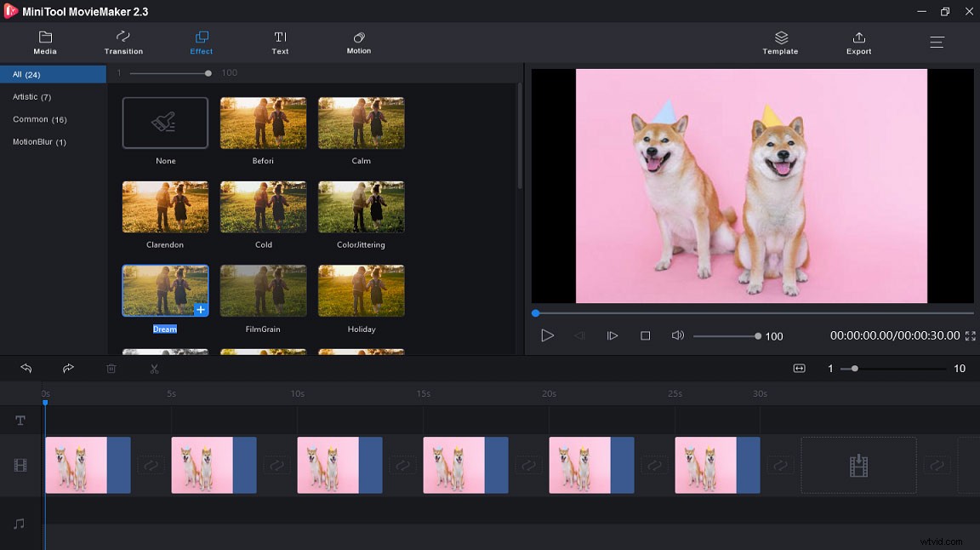Apply the FilmGrain effect thumbnail
Screen dimensions: 980x550
click(x=263, y=290)
